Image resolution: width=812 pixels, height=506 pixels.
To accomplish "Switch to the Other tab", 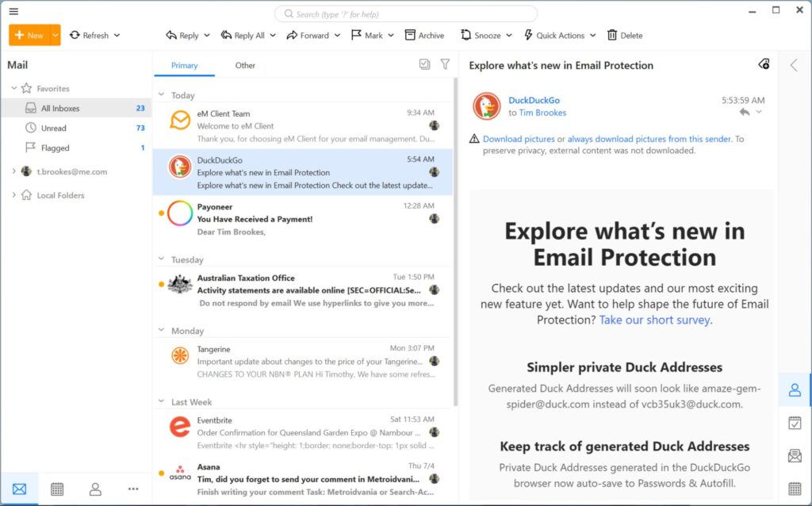I will 245,65.
